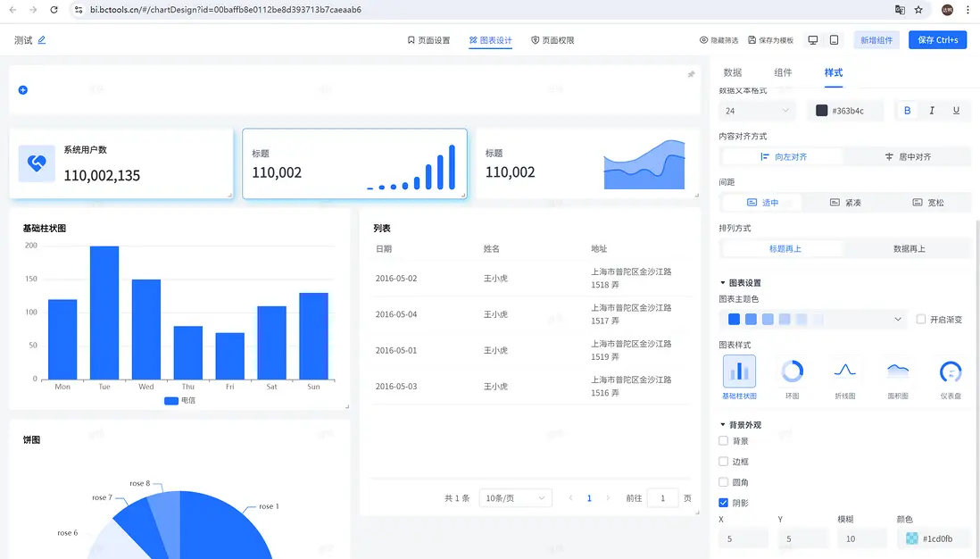Choose 标题再上 arrangement
The width and height of the screenshot is (980, 559).
coord(785,249)
